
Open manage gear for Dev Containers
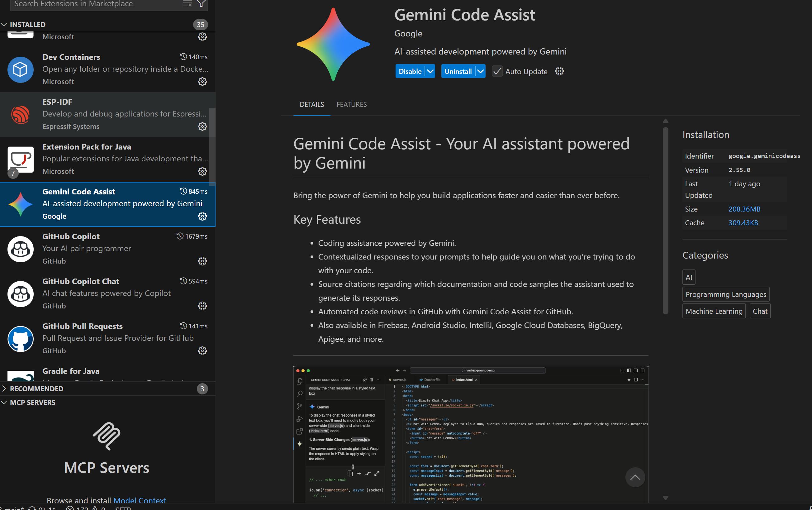[202, 82]
